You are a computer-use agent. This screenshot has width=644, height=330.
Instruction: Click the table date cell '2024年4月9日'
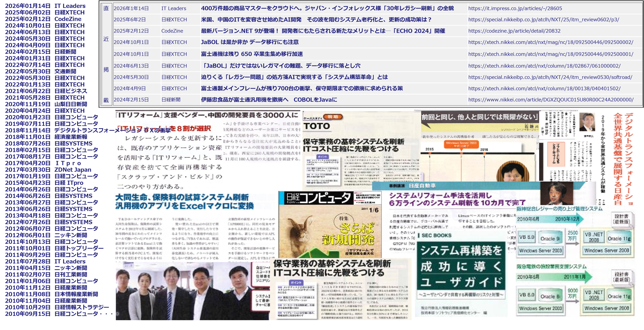[130, 88]
